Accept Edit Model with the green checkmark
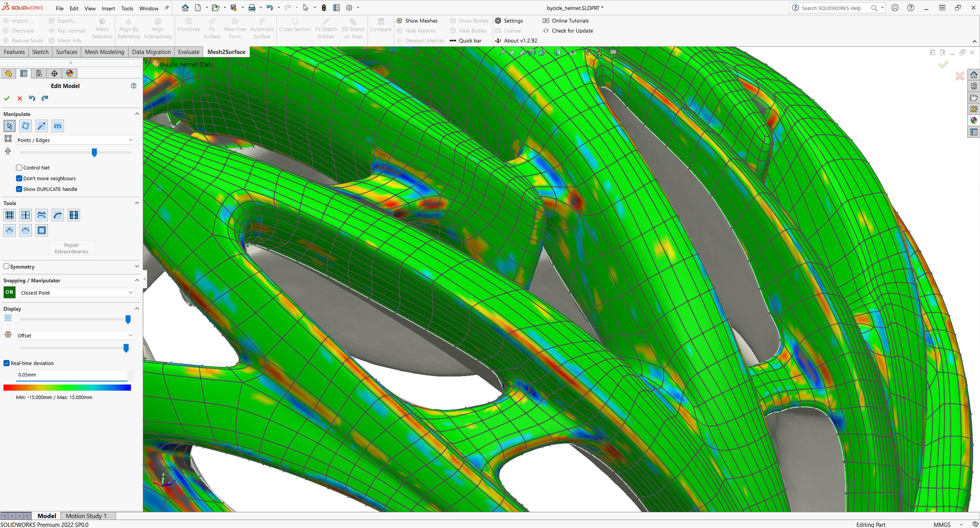The height and width of the screenshot is (528, 980). click(7, 98)
